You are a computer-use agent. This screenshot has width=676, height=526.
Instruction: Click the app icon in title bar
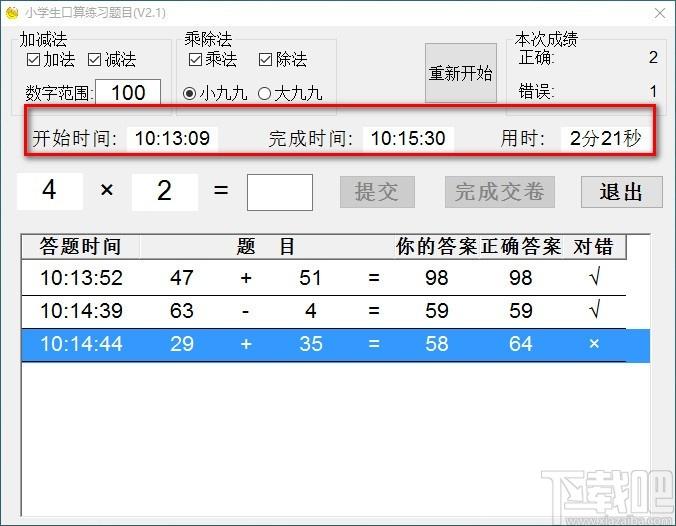click(12, 13)
